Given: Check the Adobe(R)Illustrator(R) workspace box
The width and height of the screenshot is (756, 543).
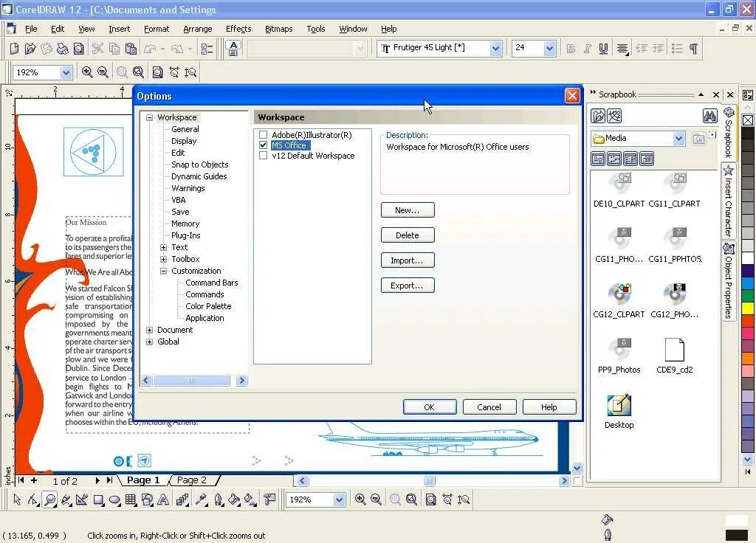Looking at the screenshot, I should click(264, 135).
